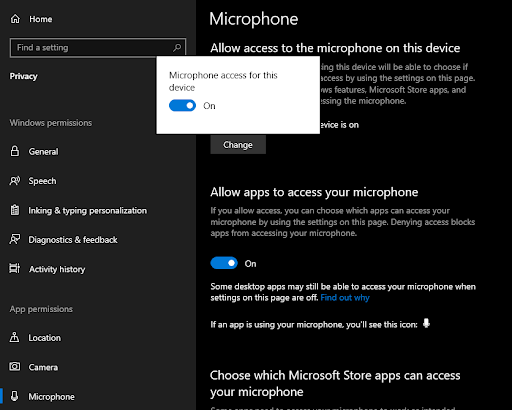Viewport: 512px width, 410px height.
Task: Click the Speech person icon
Action: (x=15, y=181)
